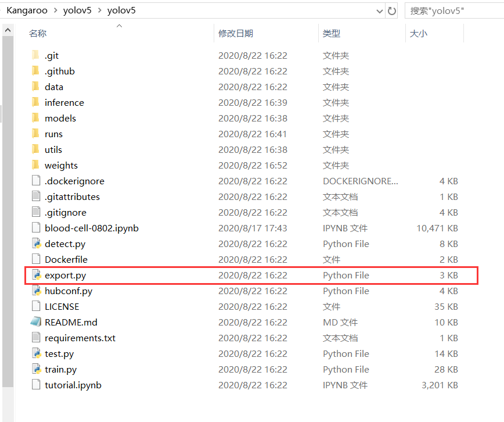The width and height of the screenshot is (504, 422).
Task: Click the .gitattributes text file icon
Action: (36, 196)
